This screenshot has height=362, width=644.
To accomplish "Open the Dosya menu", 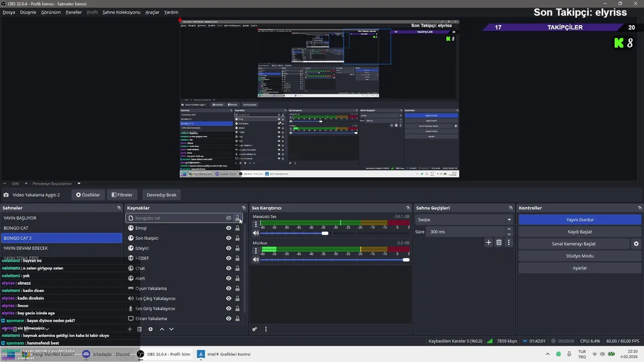I will [x=9, y=12].
